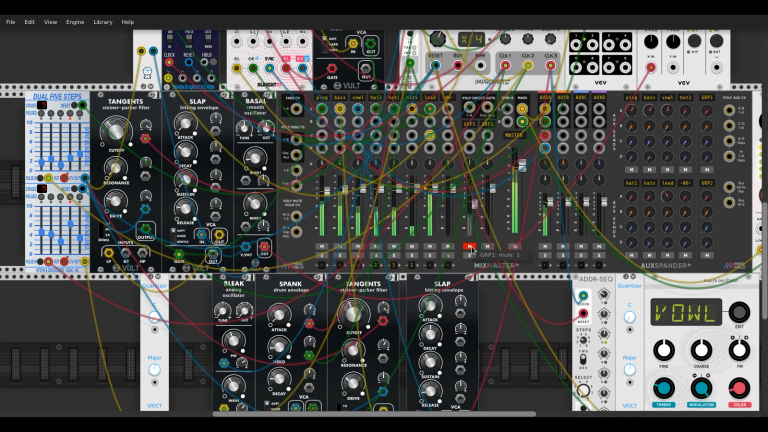Click the horizontal scrollbar below the rack
768x432 pixels.
coord(374,414)
